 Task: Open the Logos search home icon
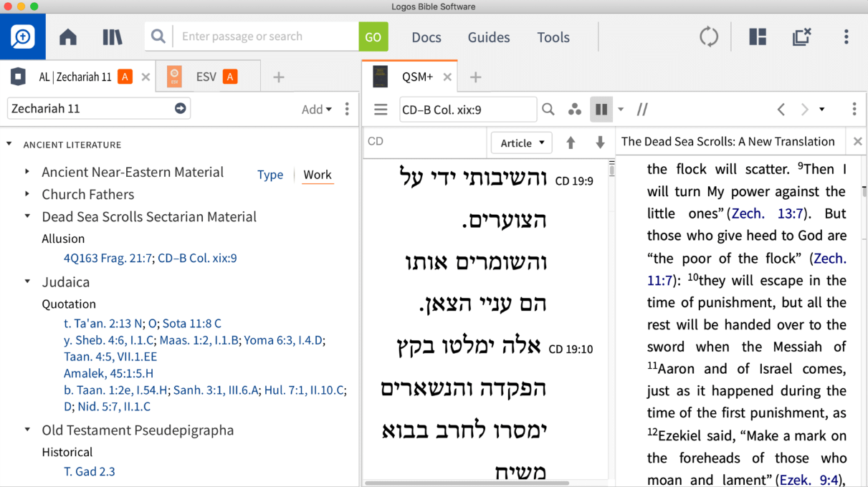click(x=23, y=37)
